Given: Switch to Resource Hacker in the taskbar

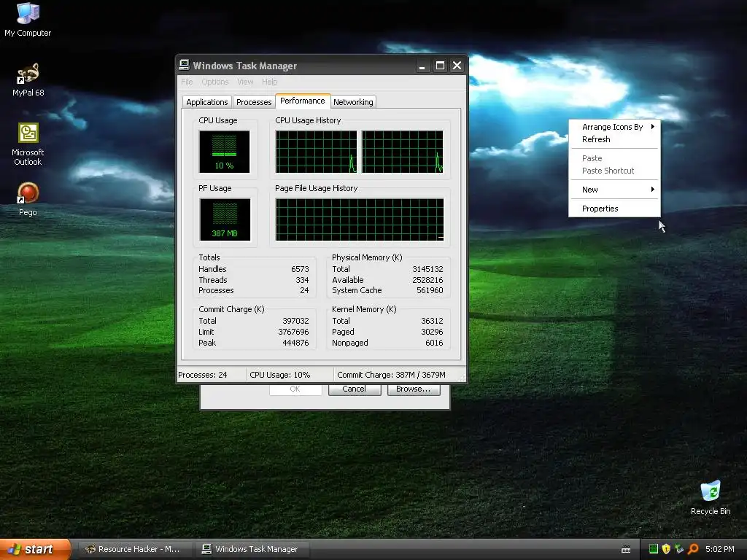Looking at the screenshot, I should click(134, 549).
